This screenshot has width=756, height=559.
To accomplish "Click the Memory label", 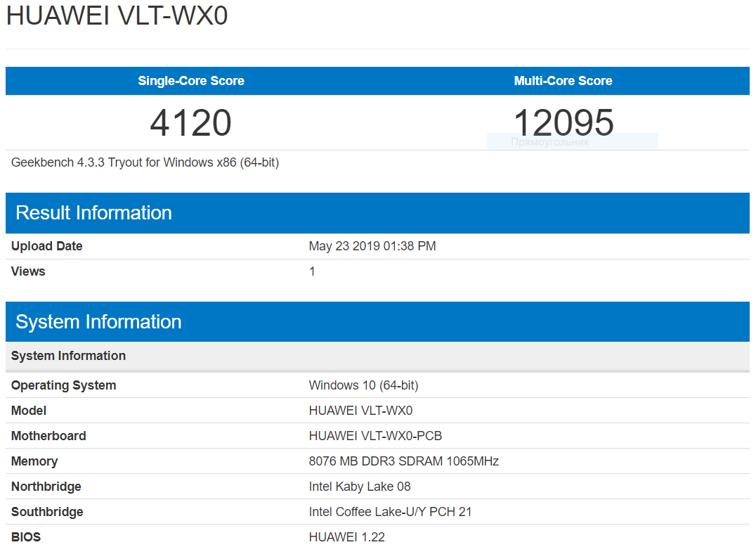I will click(x=34, y=461).
